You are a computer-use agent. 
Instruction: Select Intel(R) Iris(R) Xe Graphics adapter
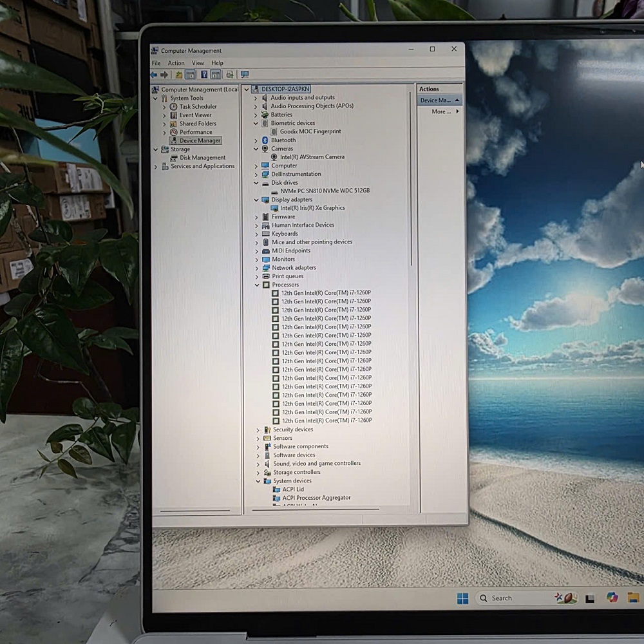pyautogui.click(x=312, y=208)
